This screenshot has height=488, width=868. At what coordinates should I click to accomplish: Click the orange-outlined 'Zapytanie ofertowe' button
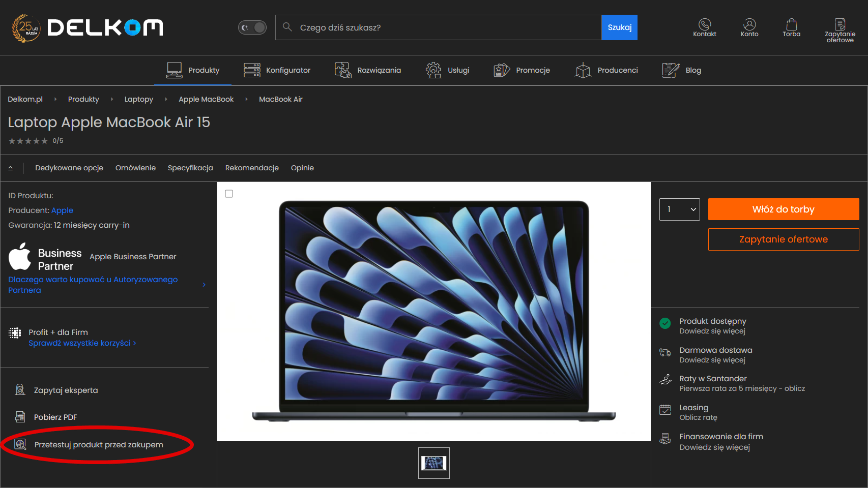tap(784, 239)
